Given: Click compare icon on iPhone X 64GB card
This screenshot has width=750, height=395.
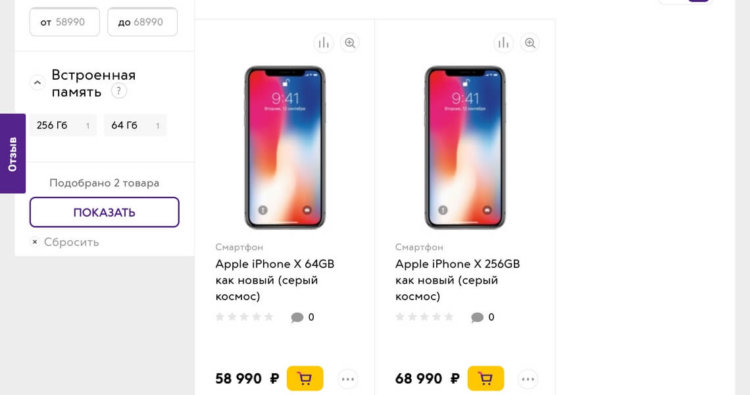Looking at the screenshot, I should click(x=324, y=43).
